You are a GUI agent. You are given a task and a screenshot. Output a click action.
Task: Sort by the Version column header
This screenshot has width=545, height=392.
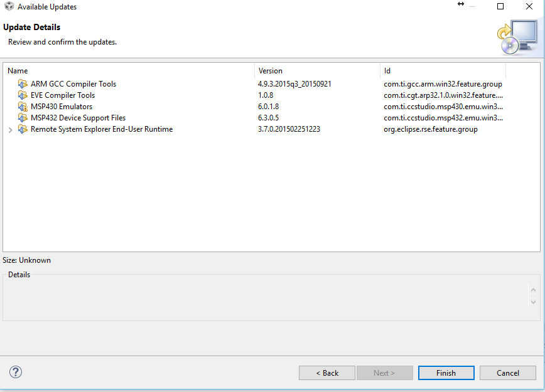[317, 71]
